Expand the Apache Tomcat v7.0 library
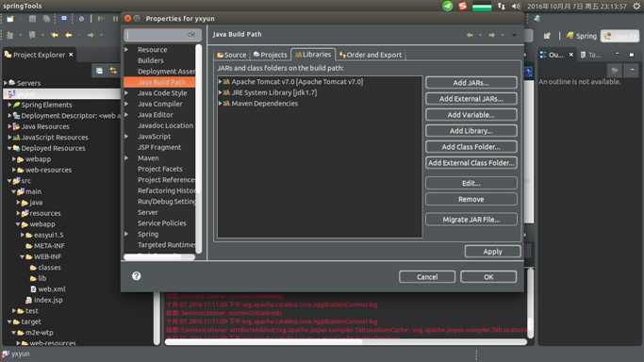The width and height of the screenshot is (644, 362). [220, 82]
